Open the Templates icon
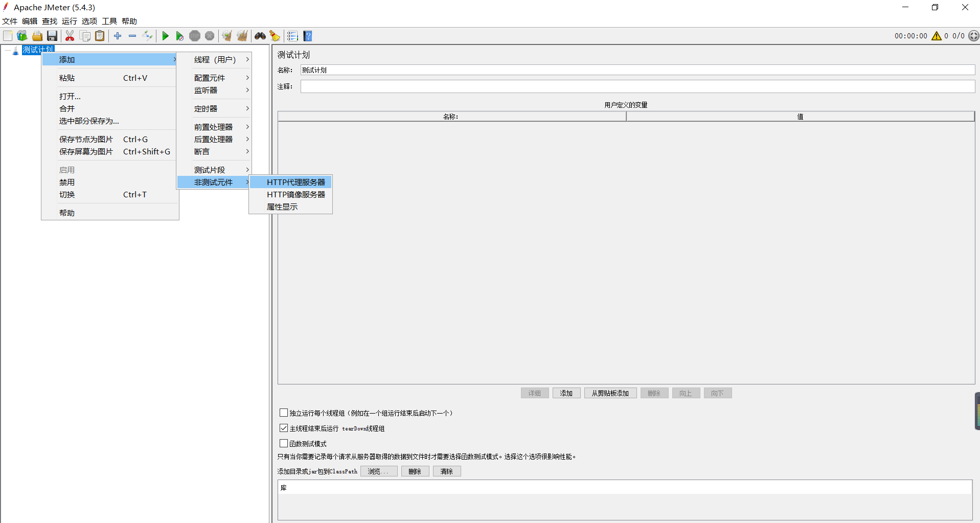Screen dimensions: 980x523 (22, 36)
